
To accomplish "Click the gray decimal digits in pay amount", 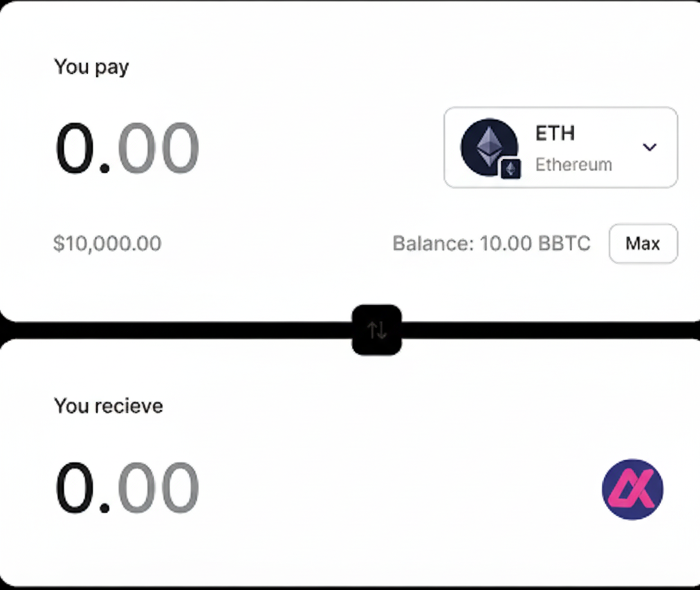I will (x=158, y=148).
